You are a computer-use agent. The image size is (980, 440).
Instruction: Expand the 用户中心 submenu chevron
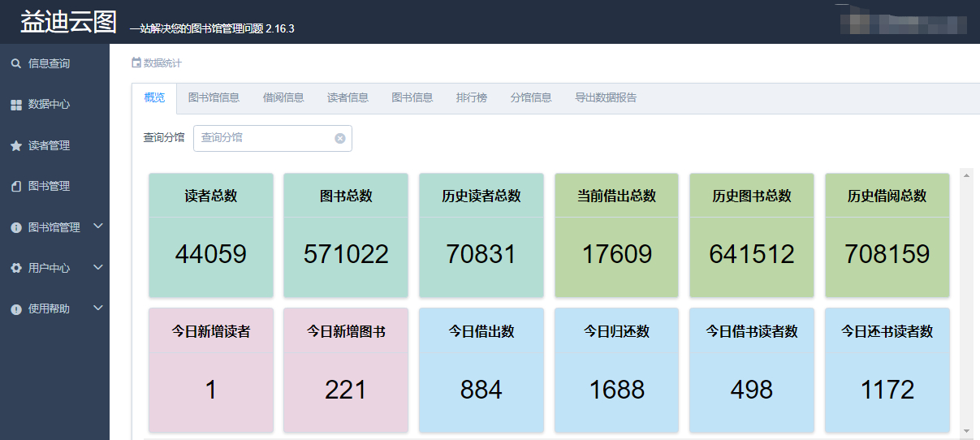[x=98, y=267]
